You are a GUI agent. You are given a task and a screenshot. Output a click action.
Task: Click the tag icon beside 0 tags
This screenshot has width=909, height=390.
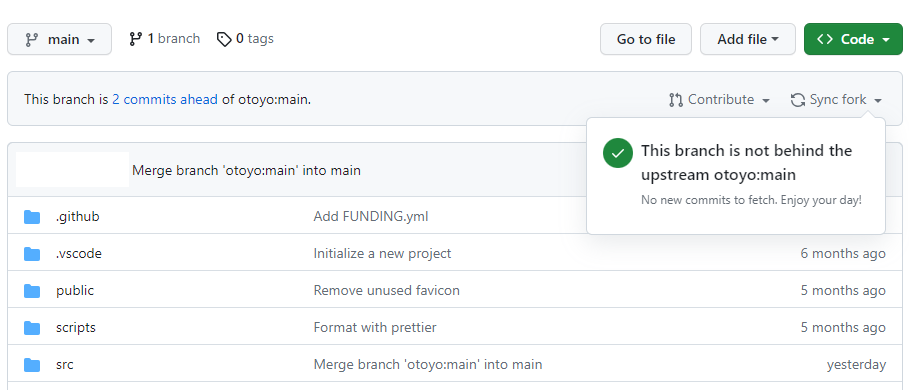pyautogui.click(x=224, y=39)
